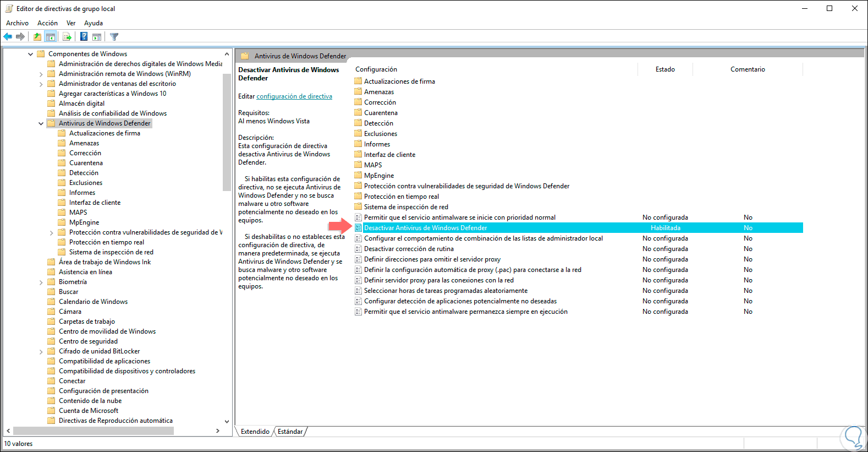Click the Exclusiones folder icon in the settings list
The image size is (868, 452).
point(358,133)
